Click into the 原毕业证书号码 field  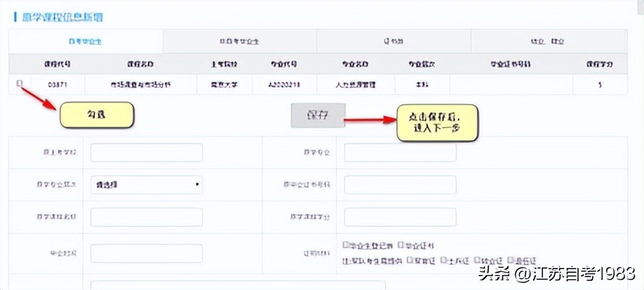[x=400, y=185]
